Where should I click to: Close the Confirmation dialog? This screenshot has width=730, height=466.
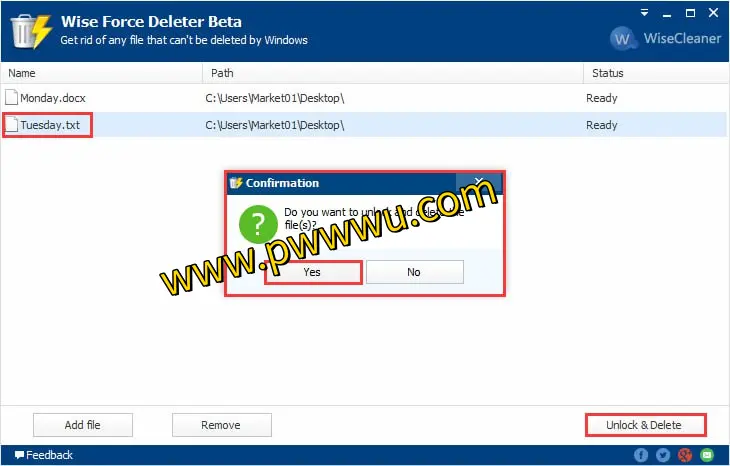pos(479,183)
